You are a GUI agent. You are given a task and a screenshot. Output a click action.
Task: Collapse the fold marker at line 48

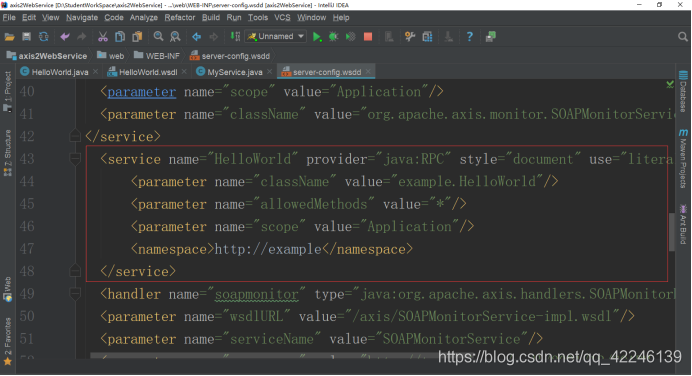click(x=75, y=271)
